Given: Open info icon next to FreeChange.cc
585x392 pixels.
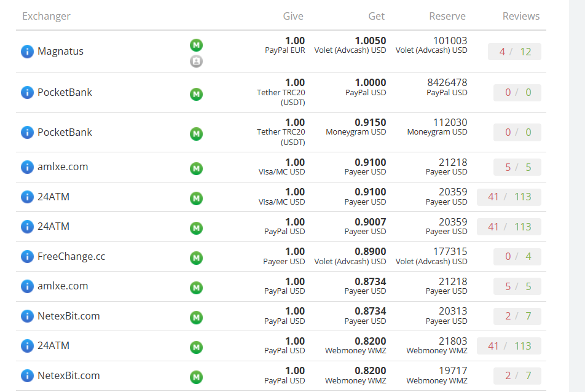Looking at the screenshot, I should [27, 257].
